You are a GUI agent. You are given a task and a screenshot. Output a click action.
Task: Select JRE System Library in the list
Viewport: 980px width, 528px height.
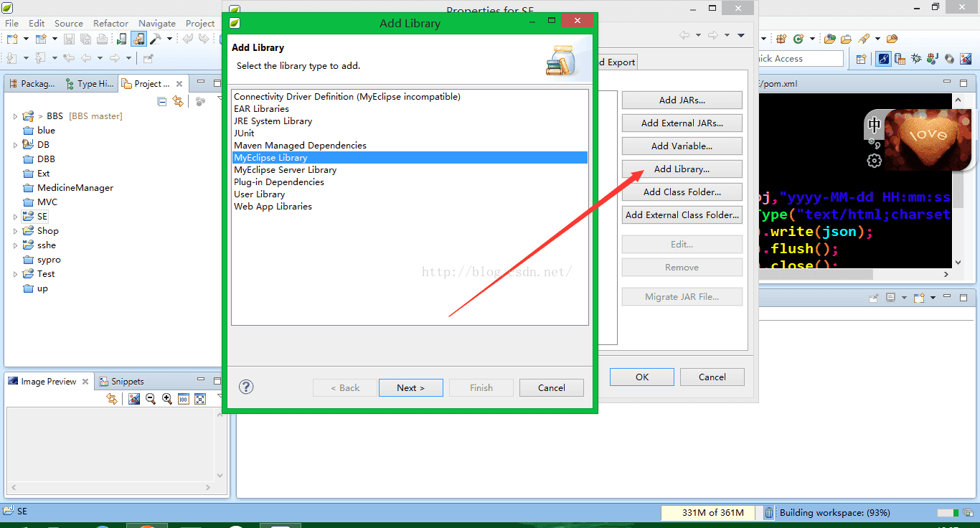pyautogui.click(x=410, y=121)
